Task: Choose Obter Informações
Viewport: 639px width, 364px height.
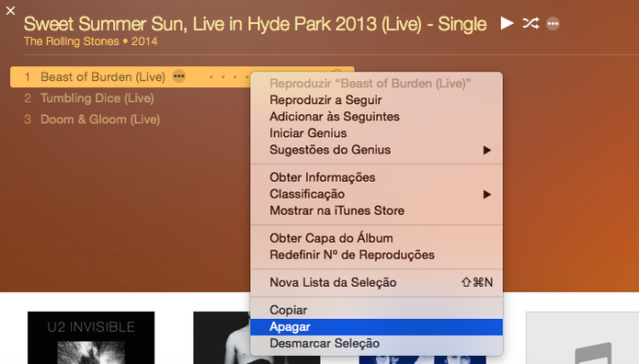Action: point(376,177)
